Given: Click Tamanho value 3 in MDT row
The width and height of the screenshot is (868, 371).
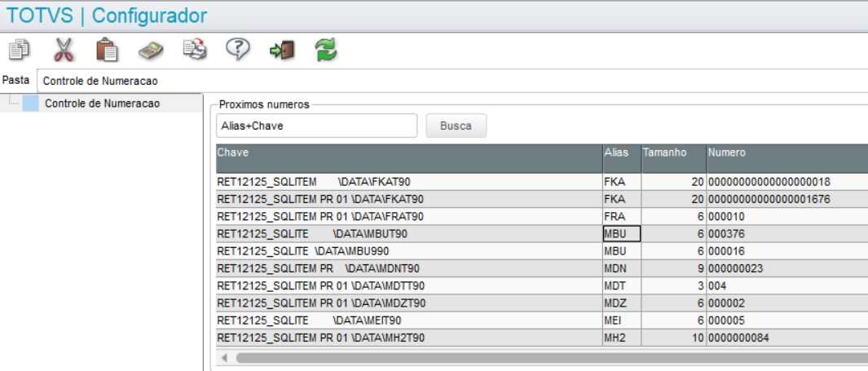Looking at the screenshot, I should click(x=674, y=285).
